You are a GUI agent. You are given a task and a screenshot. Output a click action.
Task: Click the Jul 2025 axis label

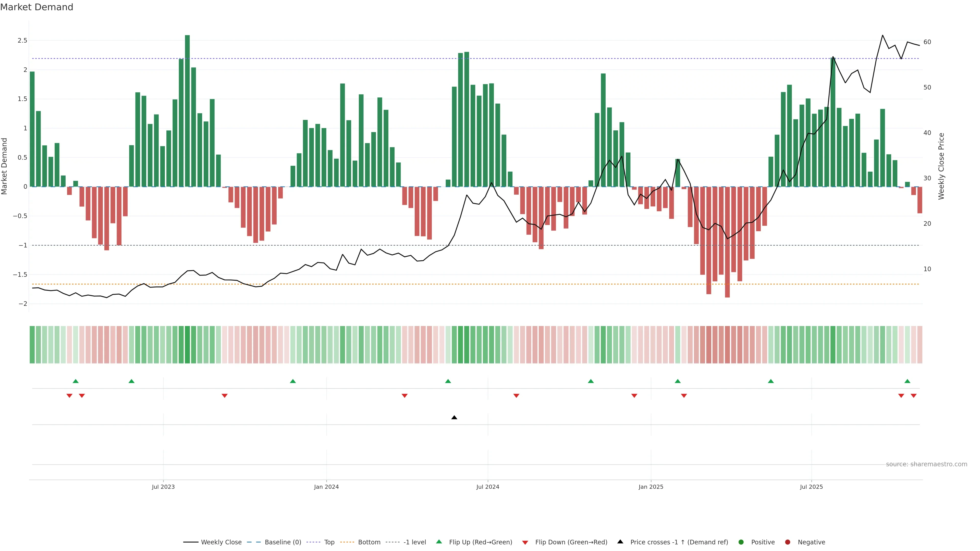pos(811,487)
